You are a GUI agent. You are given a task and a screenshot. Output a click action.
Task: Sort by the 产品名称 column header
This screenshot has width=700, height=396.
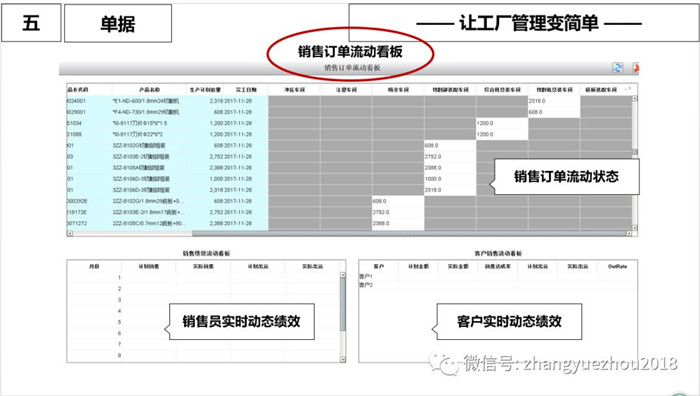[149, 90]
